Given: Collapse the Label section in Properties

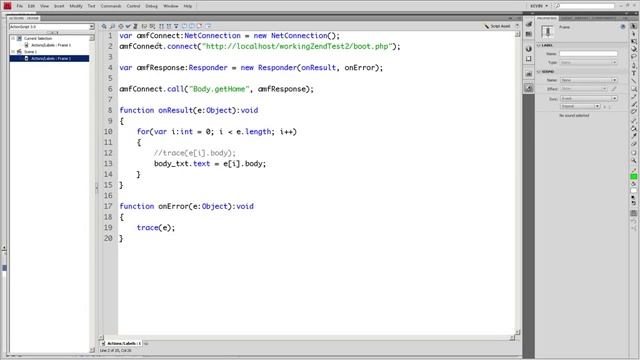Looking at the screenshot, I should 539,45.
